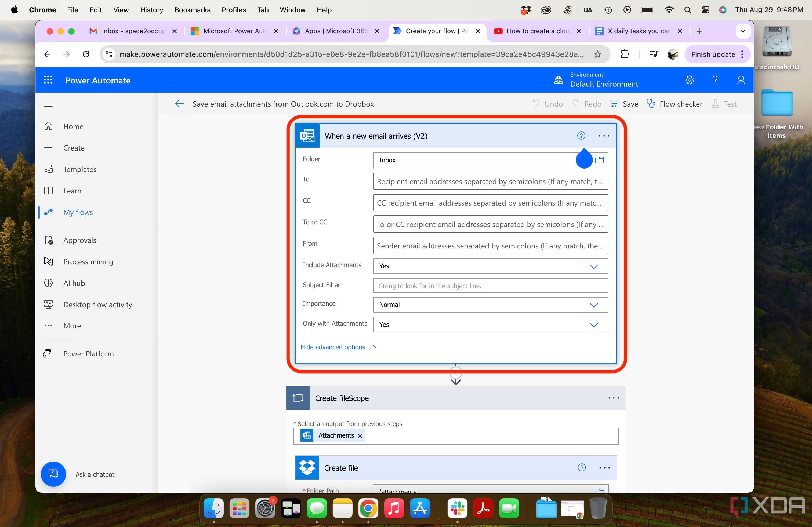Click the CC recipient field
Screen dimensions: 812x527
pyautogui.click(x=490, y=203)
